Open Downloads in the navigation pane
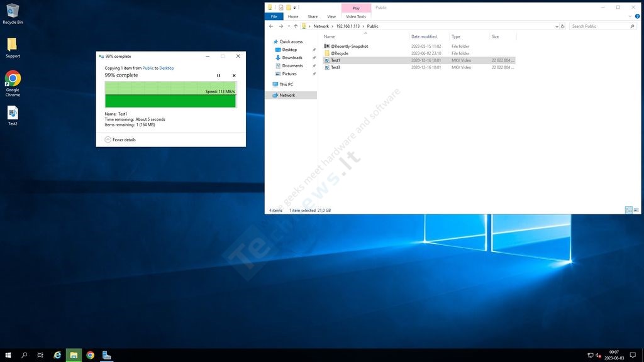This screenshot has height=362, width=644. 292,58
